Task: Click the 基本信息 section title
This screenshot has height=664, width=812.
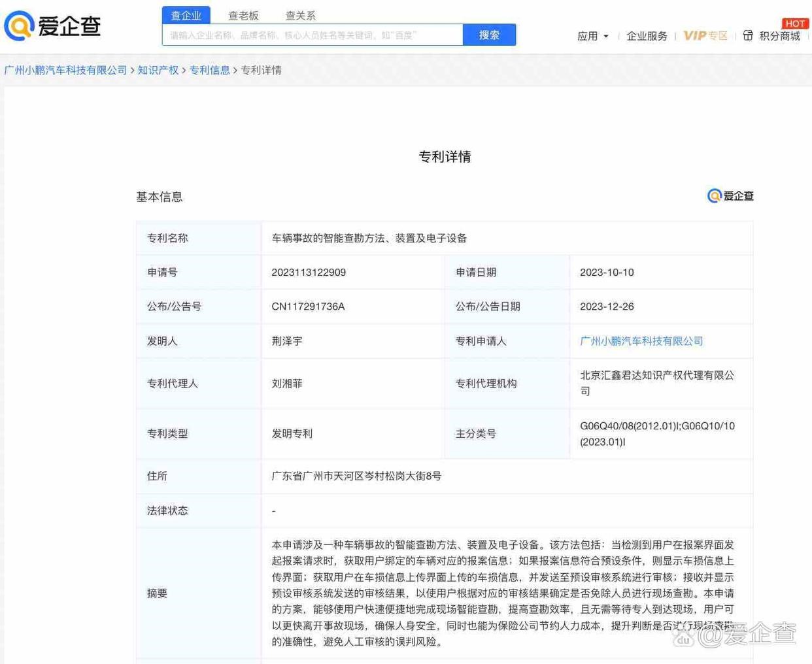Action: 159,197
